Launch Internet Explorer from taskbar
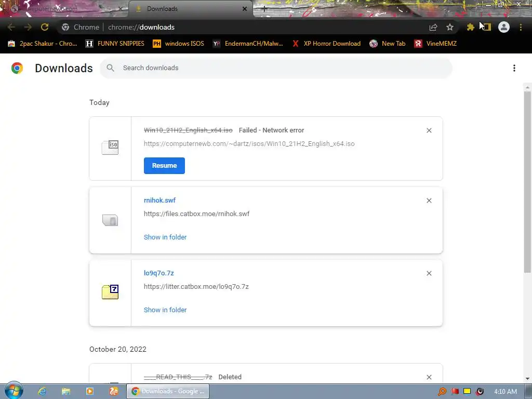This screenshot has width=532, height=399. pyautogui.click(x=42, y=391)
